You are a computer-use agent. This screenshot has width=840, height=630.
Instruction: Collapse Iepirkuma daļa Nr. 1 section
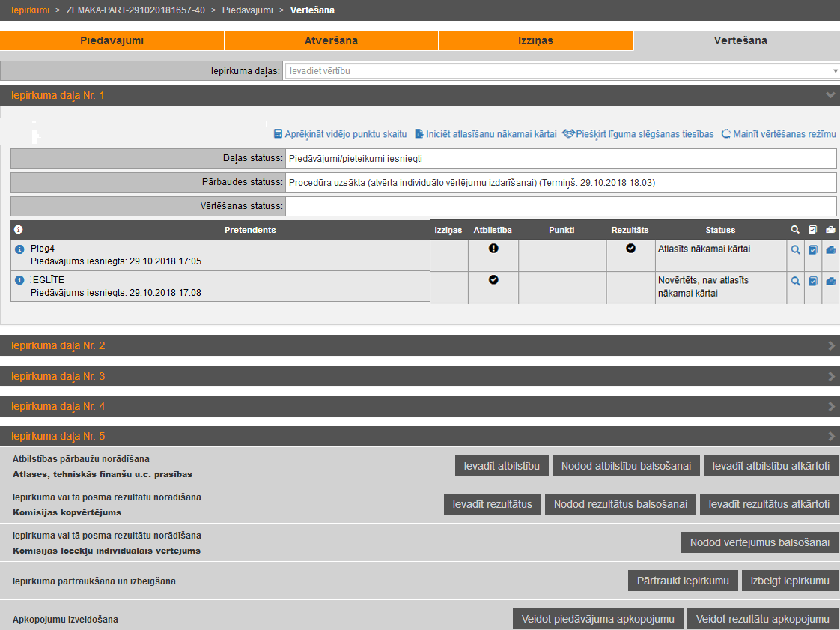(830, 95)
